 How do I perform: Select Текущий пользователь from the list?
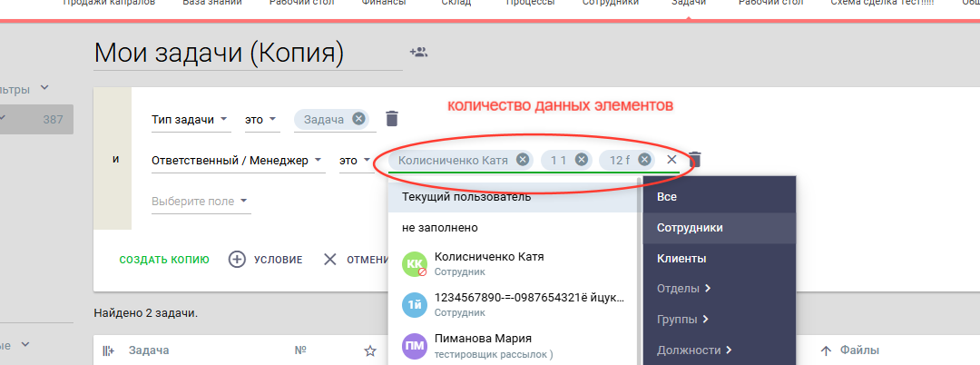tap(466, 197)
